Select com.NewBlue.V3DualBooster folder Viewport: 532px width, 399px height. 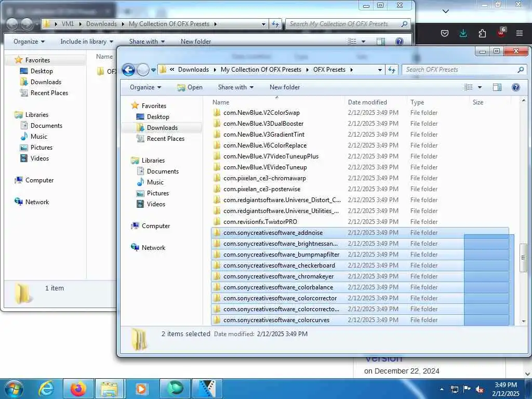pyautogui.click(x=263, y=124)
